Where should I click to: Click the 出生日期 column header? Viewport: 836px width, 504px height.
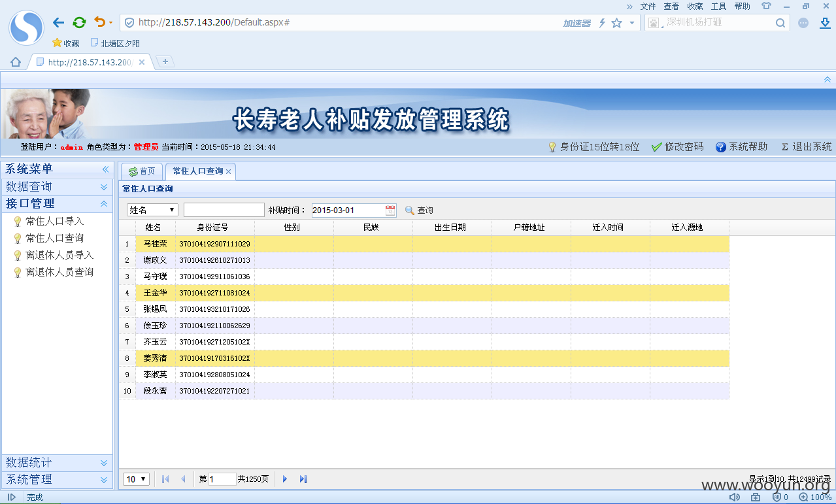pyautogui.click(x=452, y=227)
